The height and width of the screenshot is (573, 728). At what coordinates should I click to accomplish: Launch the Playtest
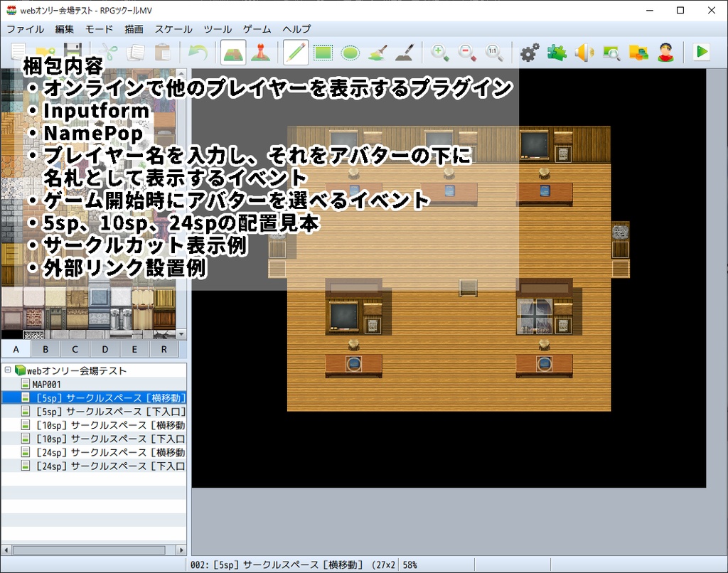tap(702, 52)
